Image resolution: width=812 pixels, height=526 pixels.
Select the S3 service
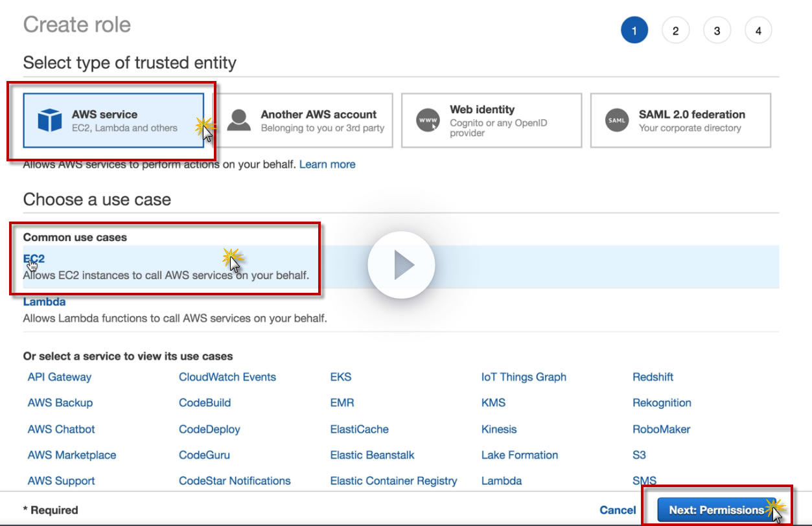[x=639, y=455]
